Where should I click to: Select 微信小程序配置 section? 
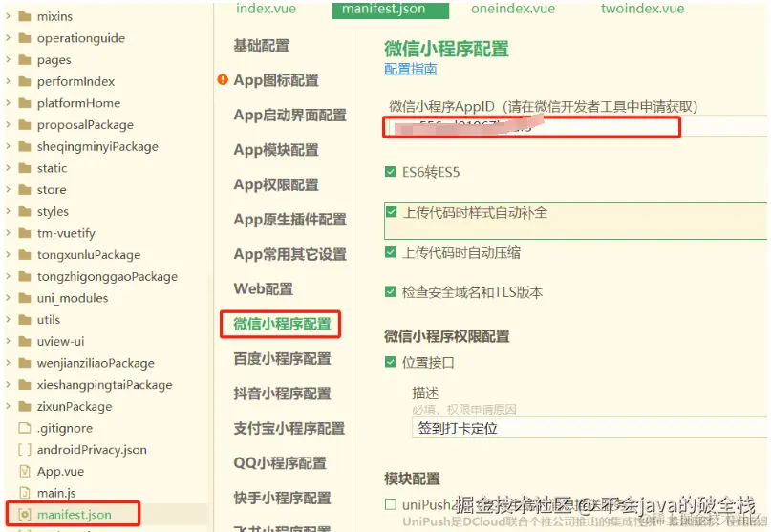[x=282, y=324]
